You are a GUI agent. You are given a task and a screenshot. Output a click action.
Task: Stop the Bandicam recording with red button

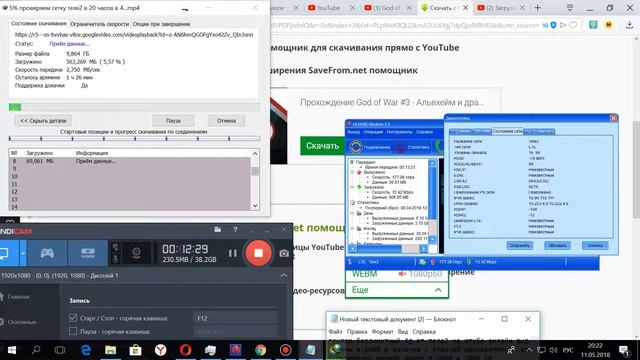tap(258, 253)
